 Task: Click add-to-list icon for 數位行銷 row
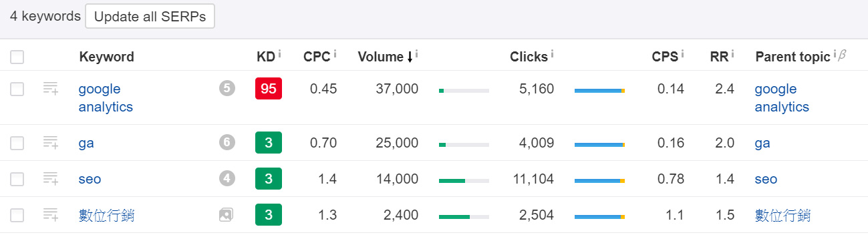[x=51, y=214]
